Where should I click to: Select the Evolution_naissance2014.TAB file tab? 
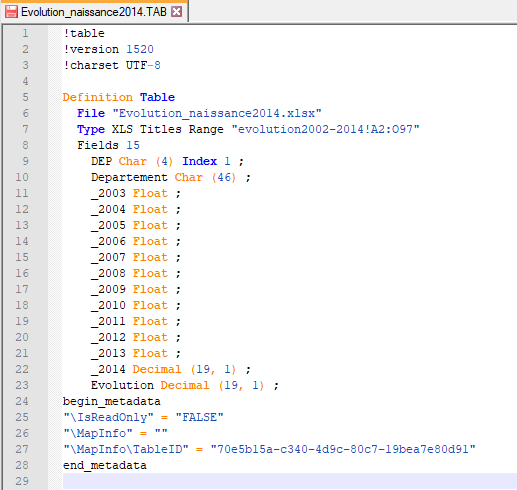(x=94, y=12)
